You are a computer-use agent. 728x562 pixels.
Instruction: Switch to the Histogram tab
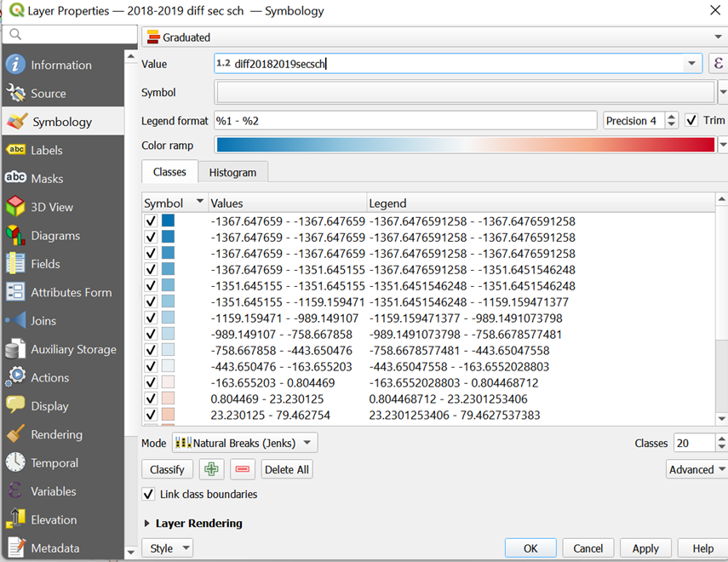232,172
